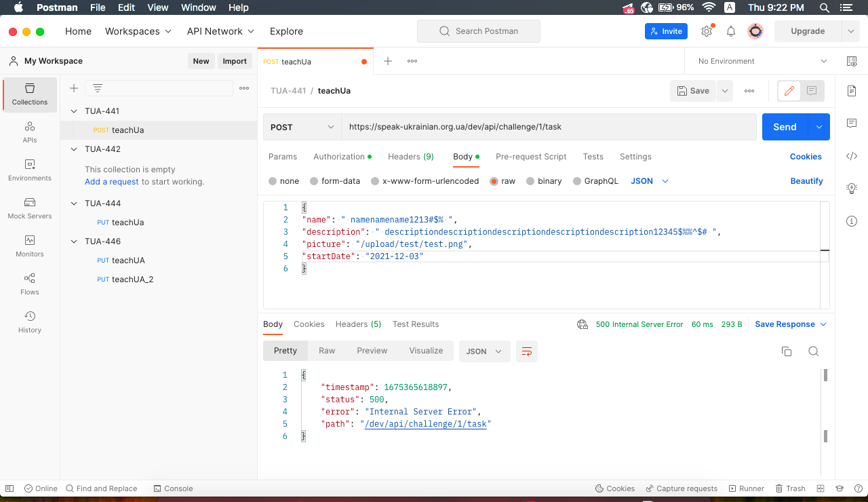Open Upgrade dropdown arrow
This screenshot has height=502, width=868.
coord(850,31)
